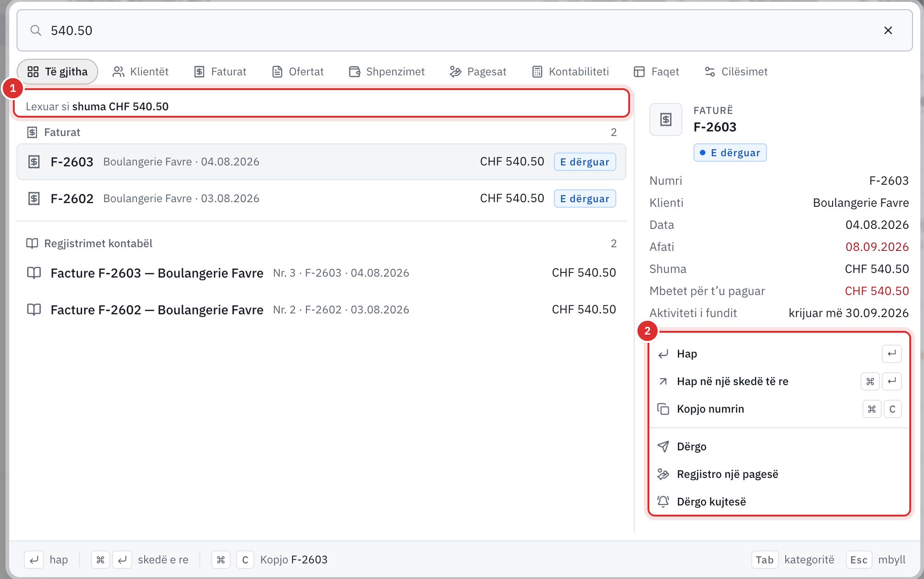Viewport: 924px width, 579px height.
Task: Click the Afati value 08.09.2026
Action: (877, 247)
